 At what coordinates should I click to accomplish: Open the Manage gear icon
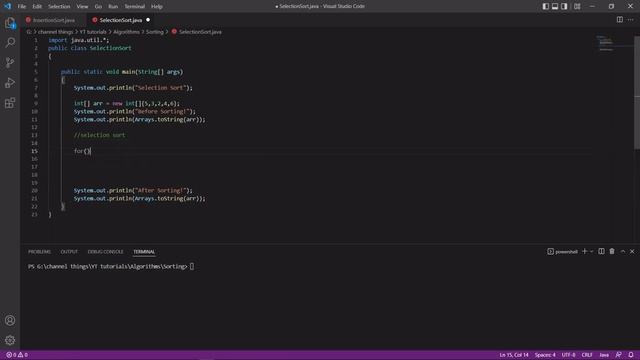[10, 340]
